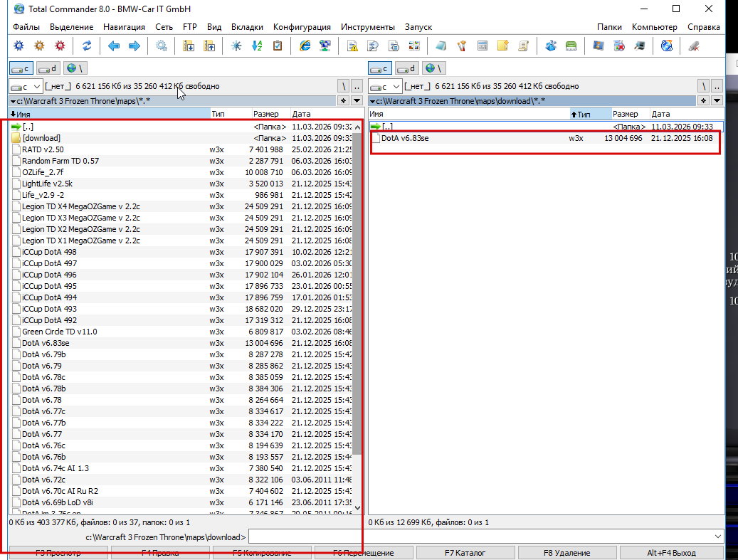Open the Навигация menu
Image resolution: width=738 pixels, height=560 pixels.
point(125,27)
